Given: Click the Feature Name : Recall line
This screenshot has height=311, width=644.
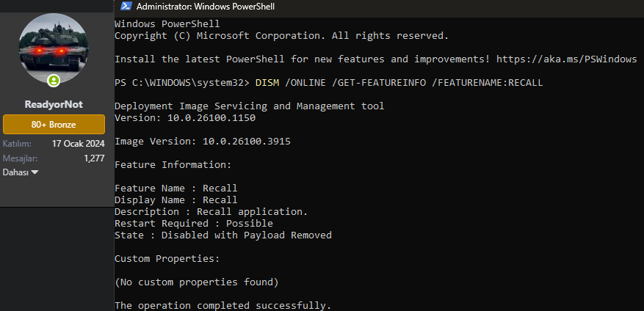Looking at the screenshot, I should 176,189.
